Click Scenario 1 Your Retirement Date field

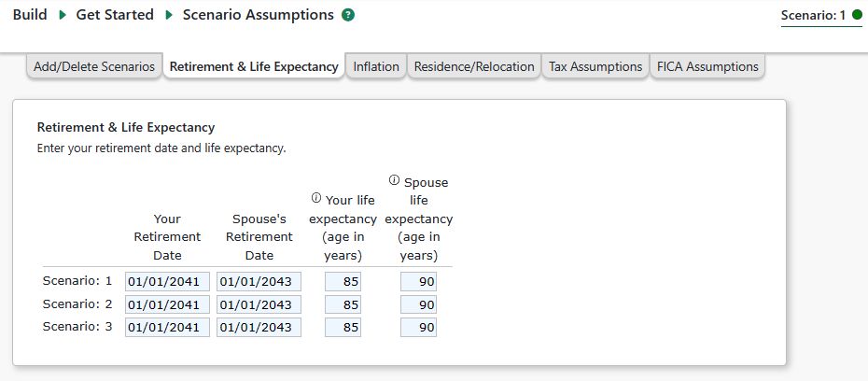[x=167, y=281]
